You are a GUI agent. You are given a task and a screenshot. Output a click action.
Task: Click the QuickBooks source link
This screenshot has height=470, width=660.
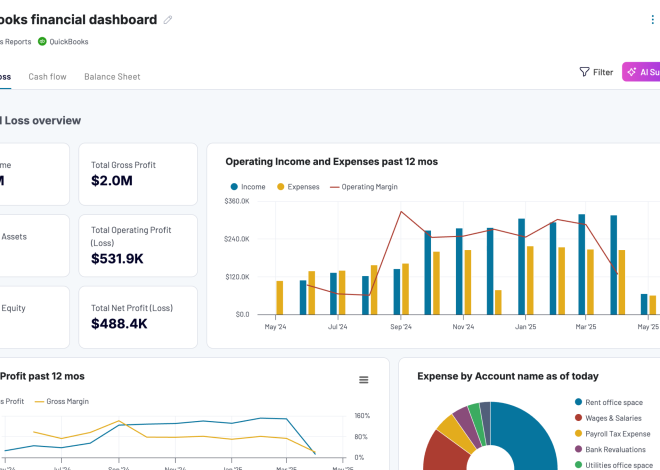[69, 42]
